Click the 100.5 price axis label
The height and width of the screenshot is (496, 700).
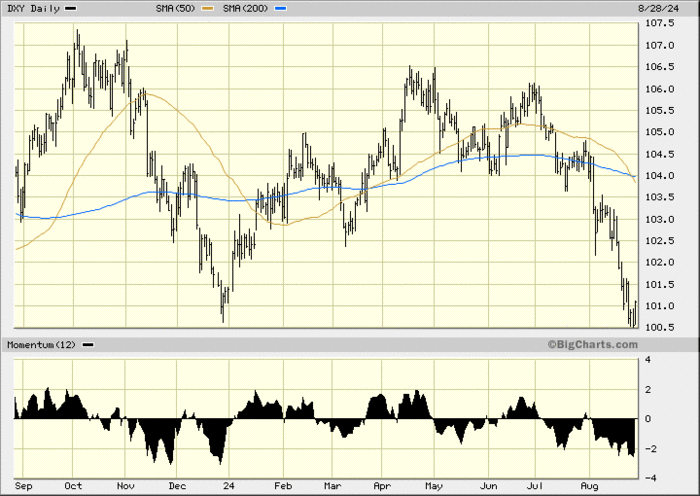[658, 327]
